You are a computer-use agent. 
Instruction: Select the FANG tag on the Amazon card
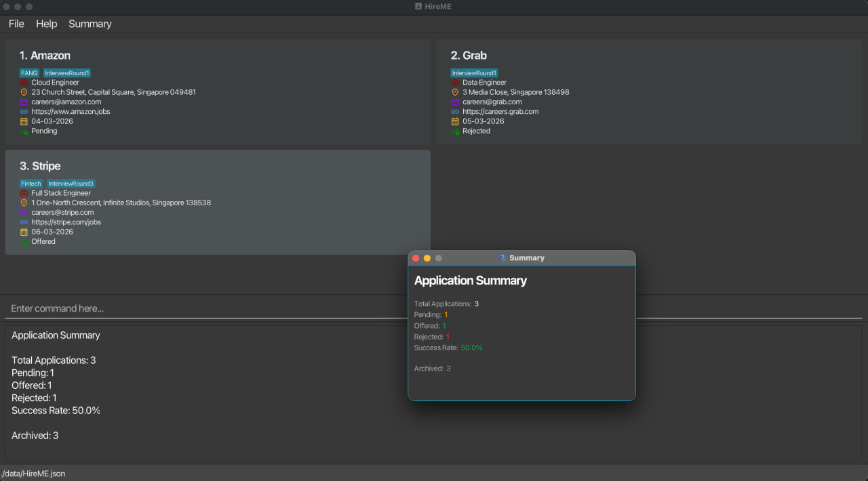pos(29,72)
